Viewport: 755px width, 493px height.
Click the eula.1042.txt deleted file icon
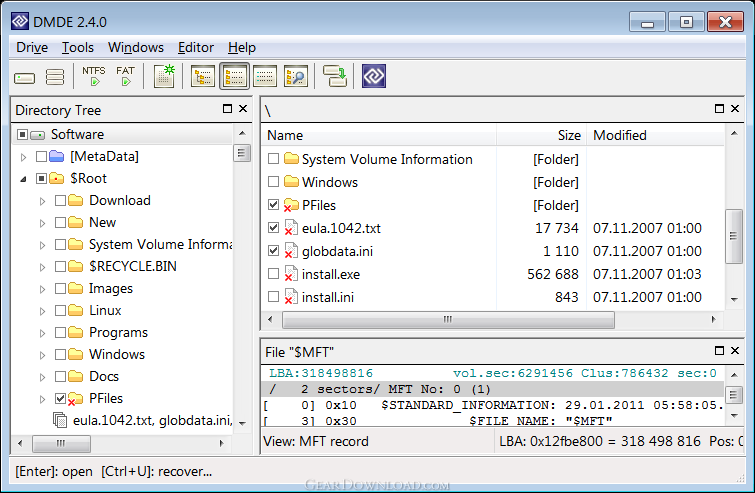(x=291, y=228)
